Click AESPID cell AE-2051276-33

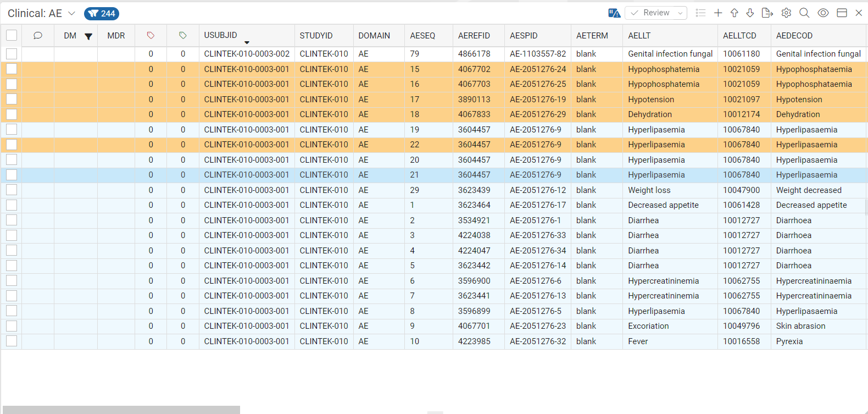pyautogui.click(x=538, y=235)
